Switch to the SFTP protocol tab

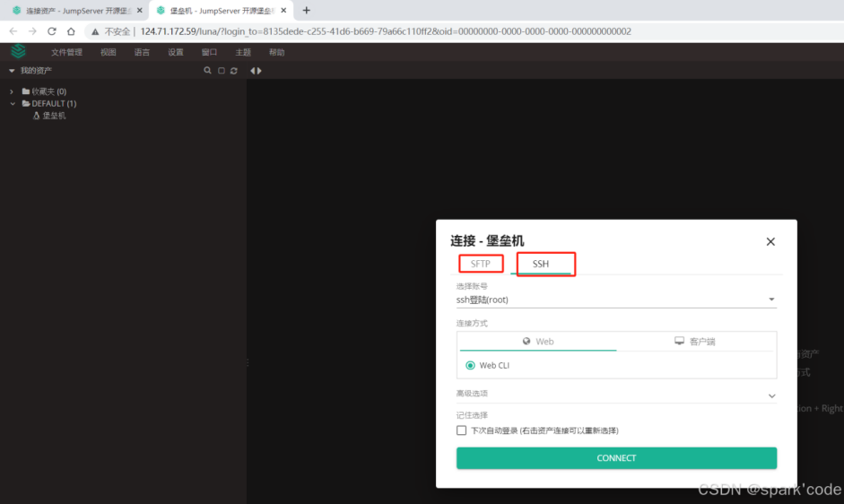point(481,264)
